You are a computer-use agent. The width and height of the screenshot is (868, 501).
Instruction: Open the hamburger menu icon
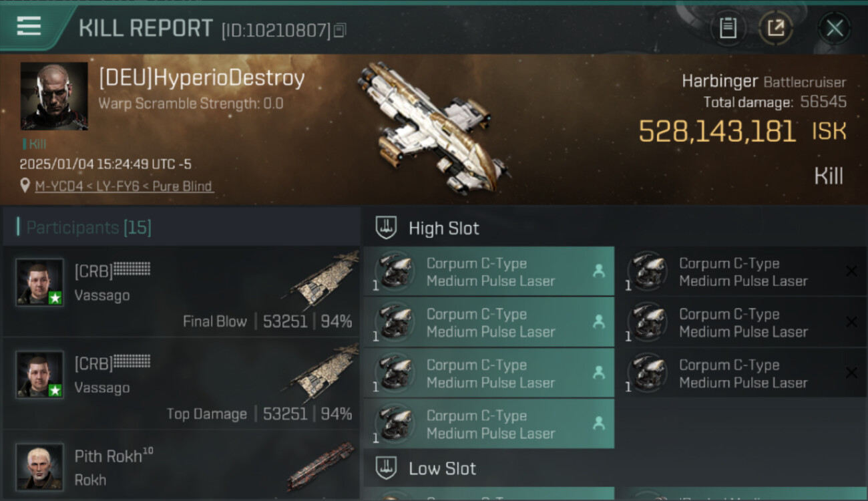(29, 26)
